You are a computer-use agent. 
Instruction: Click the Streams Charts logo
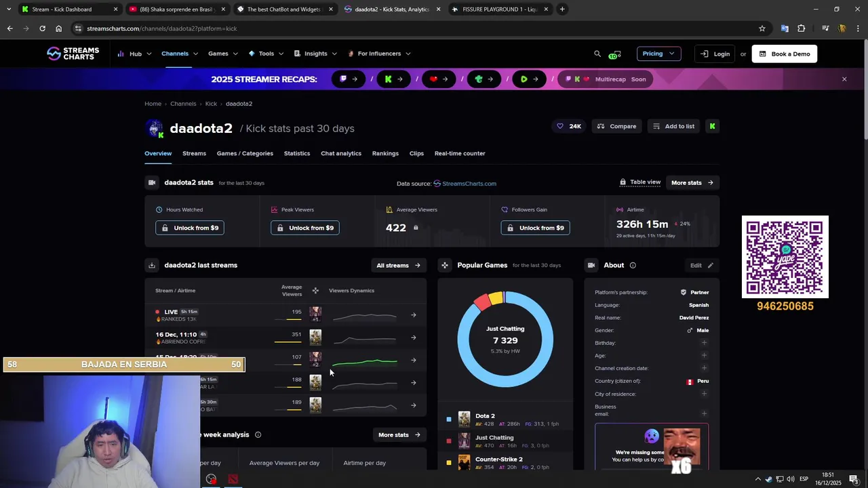pyautogui.click(x=73, y=54)
